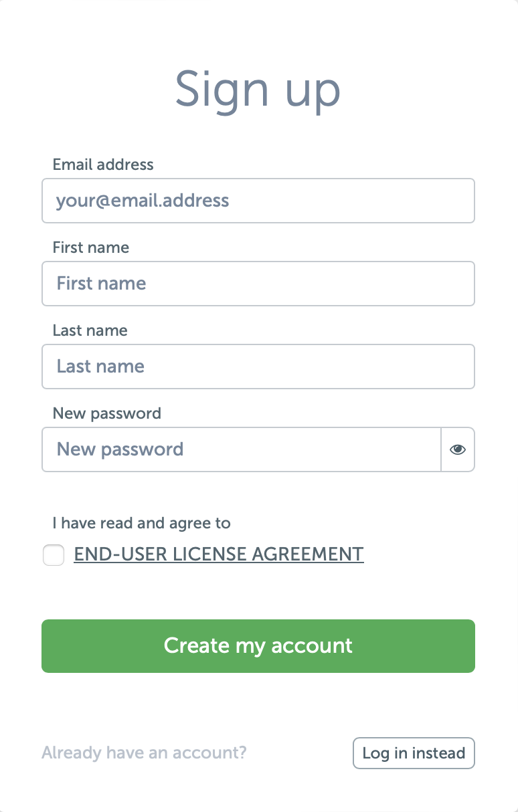Click the Email address label text
Screen dimensions: 518x812
[103, 165]
